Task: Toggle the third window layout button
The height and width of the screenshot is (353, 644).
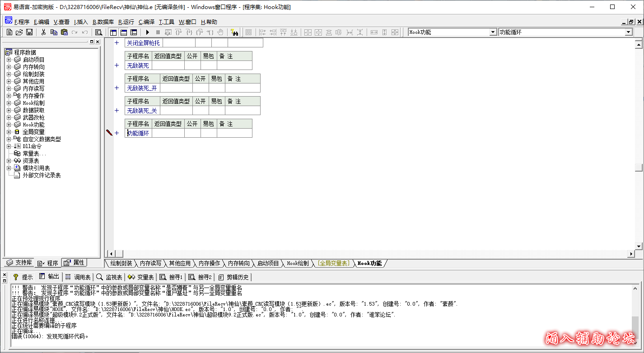Action: [x=134, y=32]
